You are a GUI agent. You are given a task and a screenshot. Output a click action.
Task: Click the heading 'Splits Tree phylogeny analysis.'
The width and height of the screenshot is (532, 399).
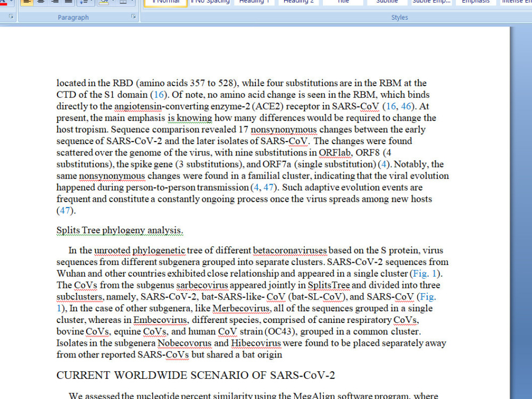click(120, 230)
